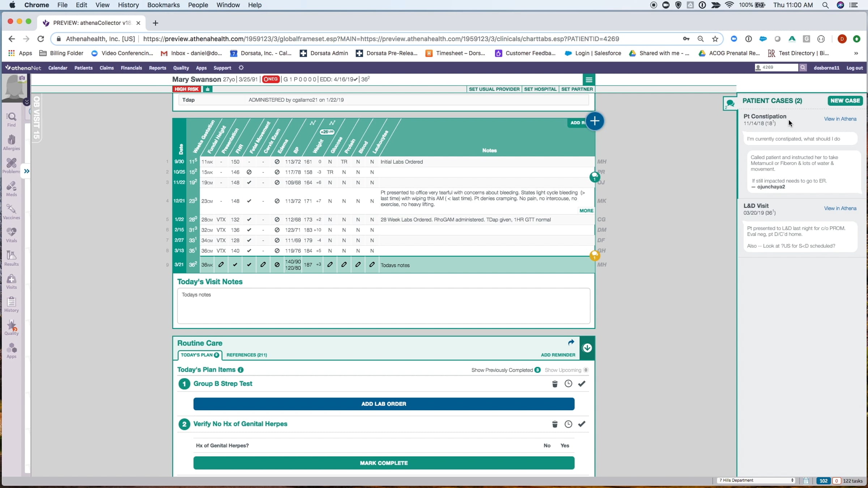Click the trash icon for Group B Strep Test
The height and width of the screenshot is (488, 868).
click(x=555, y=384)
